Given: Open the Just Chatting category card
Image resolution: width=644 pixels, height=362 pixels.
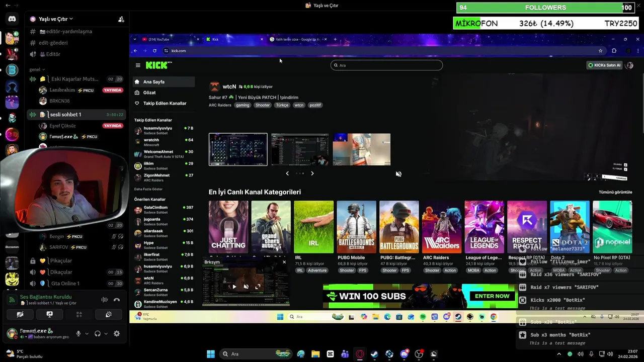Looking at the screenshot, I should click(228, 227).
